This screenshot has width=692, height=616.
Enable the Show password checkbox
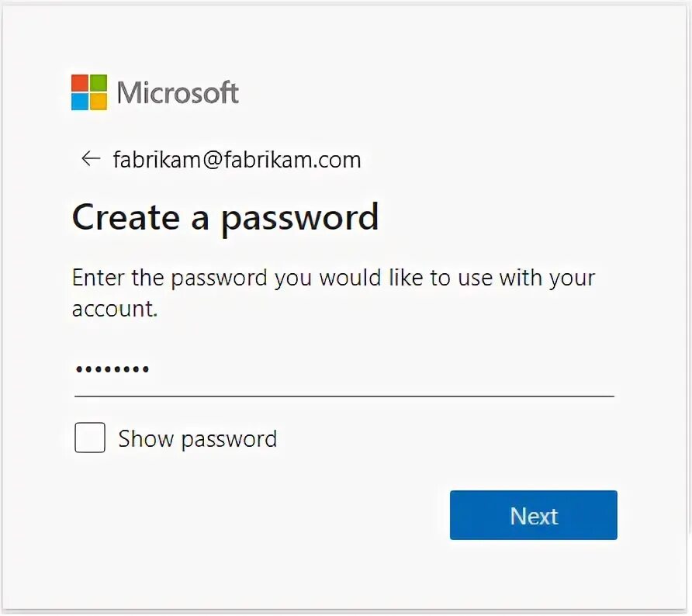[x=90, y=438]
